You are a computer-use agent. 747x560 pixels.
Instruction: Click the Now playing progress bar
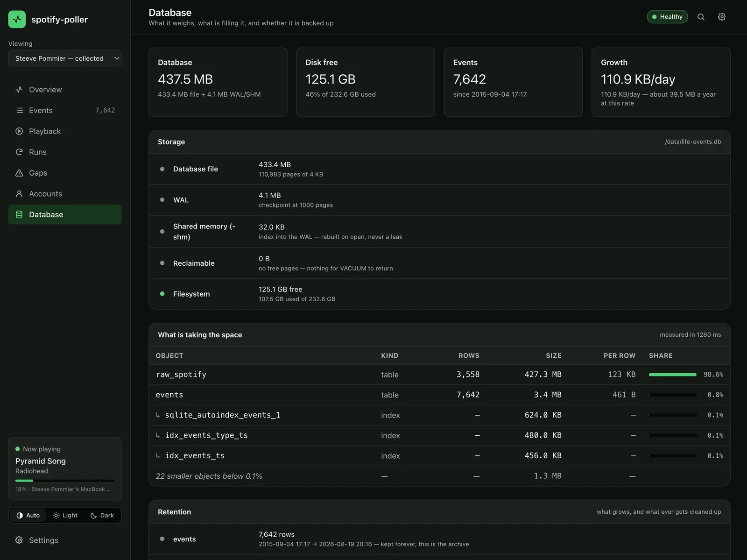(65, 481)
